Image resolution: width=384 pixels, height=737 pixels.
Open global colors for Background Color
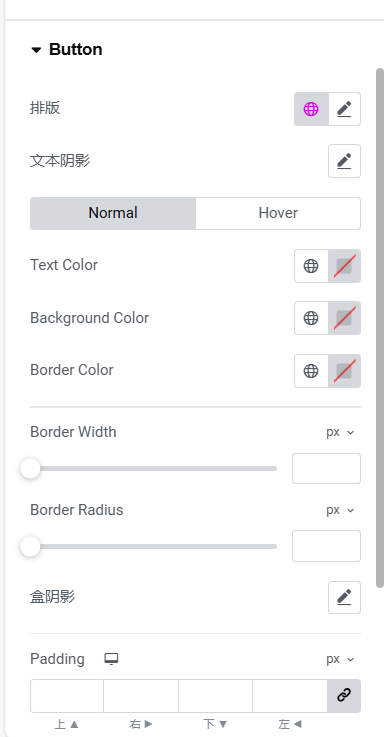coord(311,318)
